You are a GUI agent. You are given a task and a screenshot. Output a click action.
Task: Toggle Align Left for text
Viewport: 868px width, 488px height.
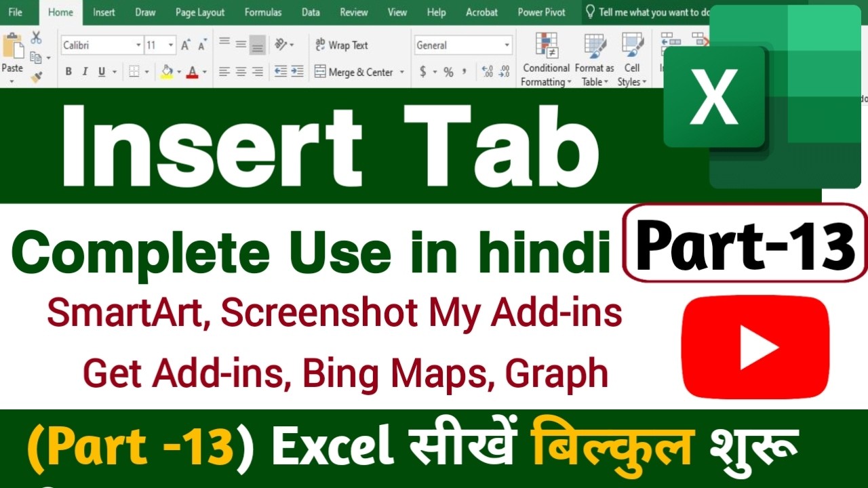pyautogui.click(x=224, y=71)
